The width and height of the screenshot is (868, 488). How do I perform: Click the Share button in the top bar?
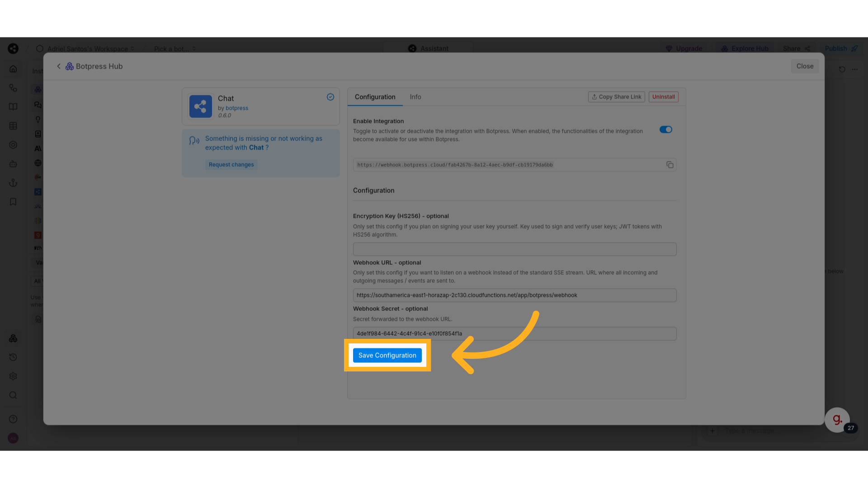(797, 48)
